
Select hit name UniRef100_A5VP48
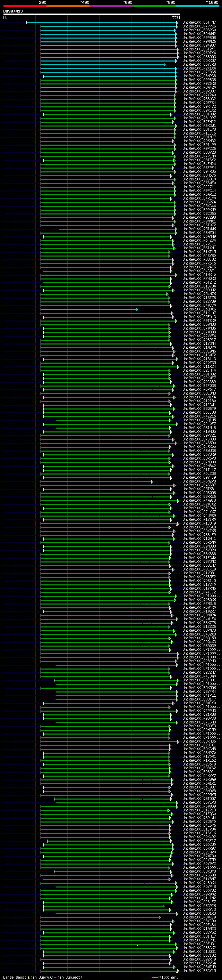click(x=199, y=887)
